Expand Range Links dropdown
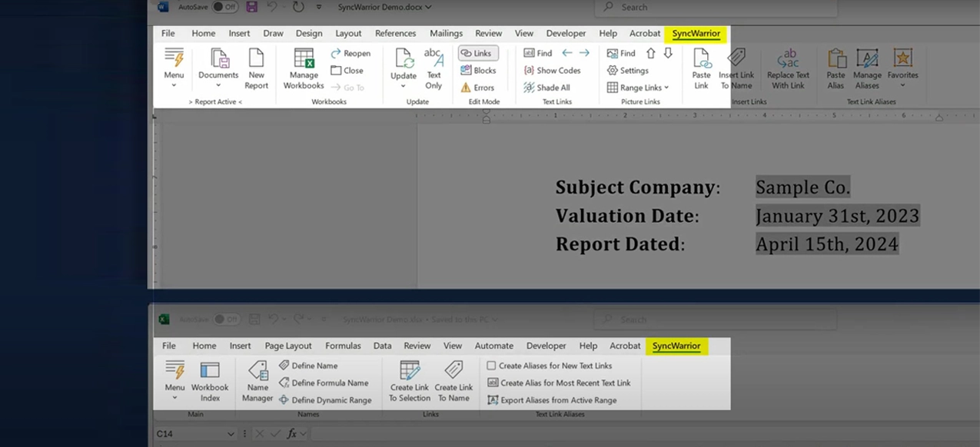 [x=638, y=88]
